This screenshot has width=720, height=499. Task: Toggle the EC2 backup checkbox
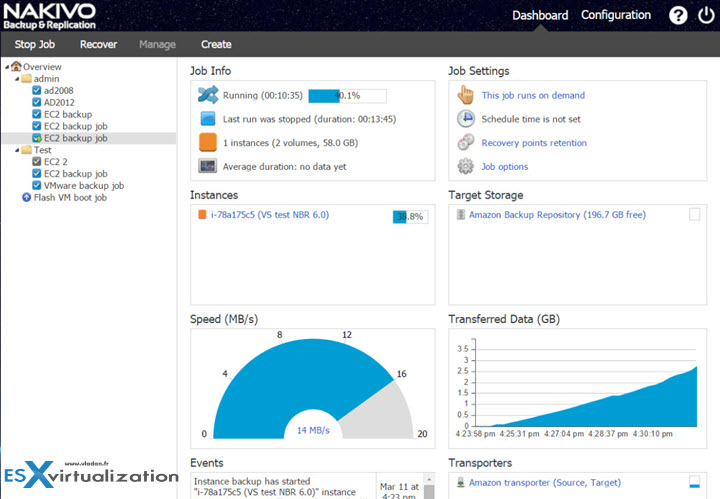[x=37, y=114]
